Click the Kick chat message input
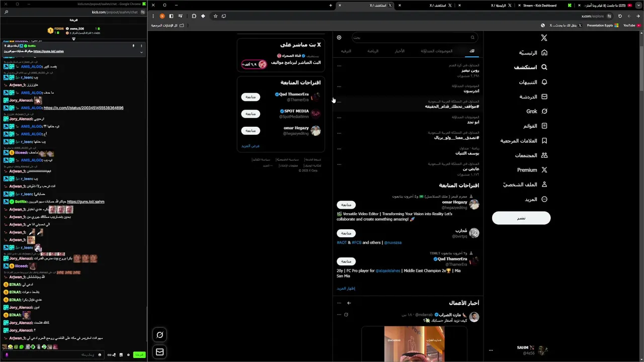This screenshot has height=362, width=644. click(53, 355)
